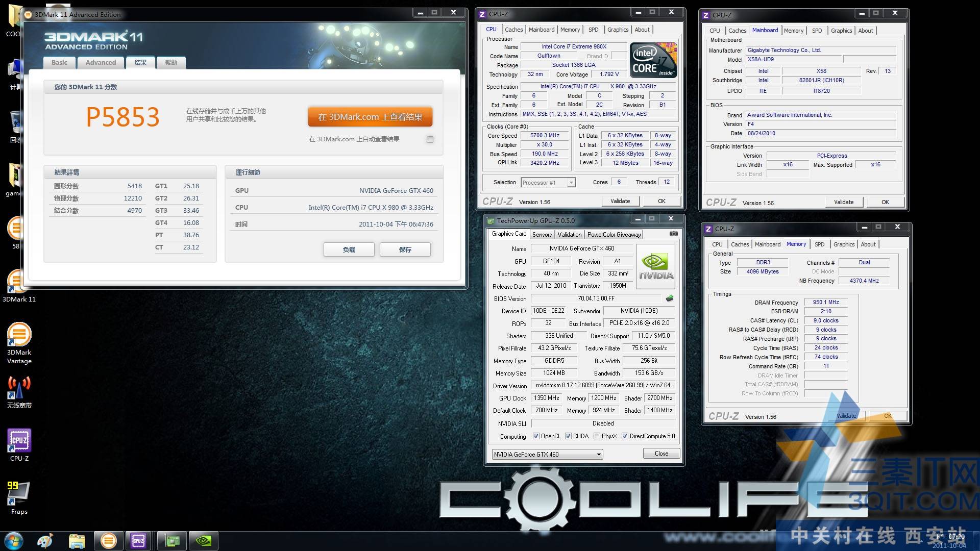The image size is (980, 551).
Task: Toggle the CUDA checkbox in GPU-Z
Action: [568, 436]
